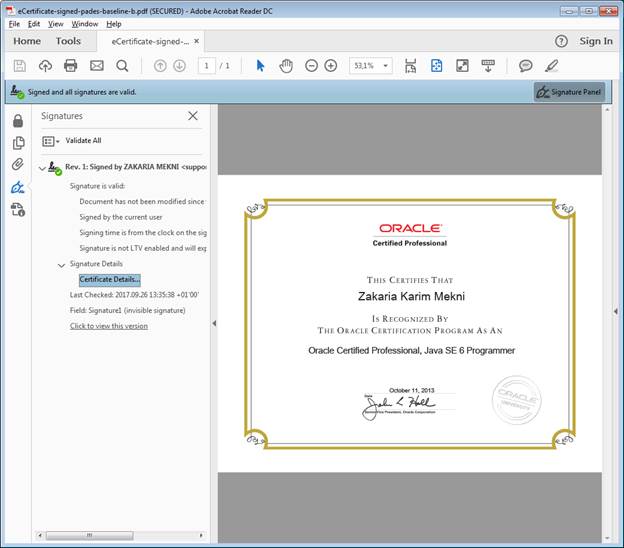This screenshot has height=548, width=624.
Task: Open Certificate Details...
Action: pyautogui.click(x=110, y=279)
